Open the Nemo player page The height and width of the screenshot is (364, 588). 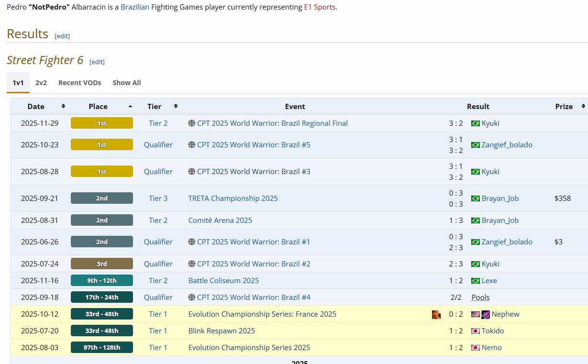(x=492, y=347)
